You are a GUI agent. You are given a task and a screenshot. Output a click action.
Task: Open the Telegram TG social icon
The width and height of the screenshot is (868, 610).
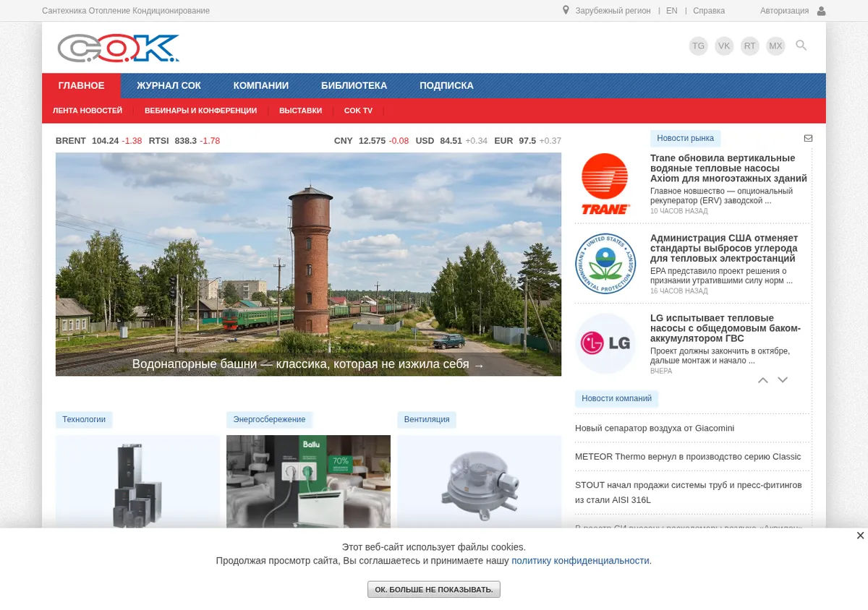click(x=698, y=46)
